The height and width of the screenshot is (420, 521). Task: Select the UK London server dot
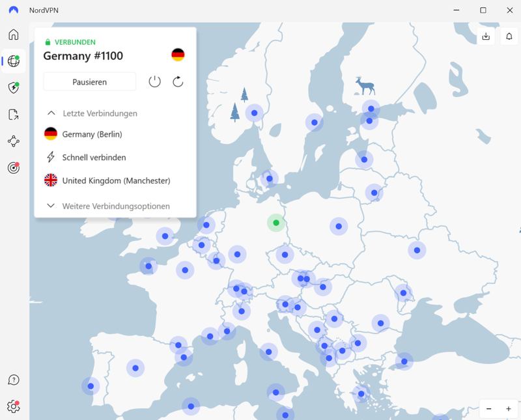click(165, 236)
